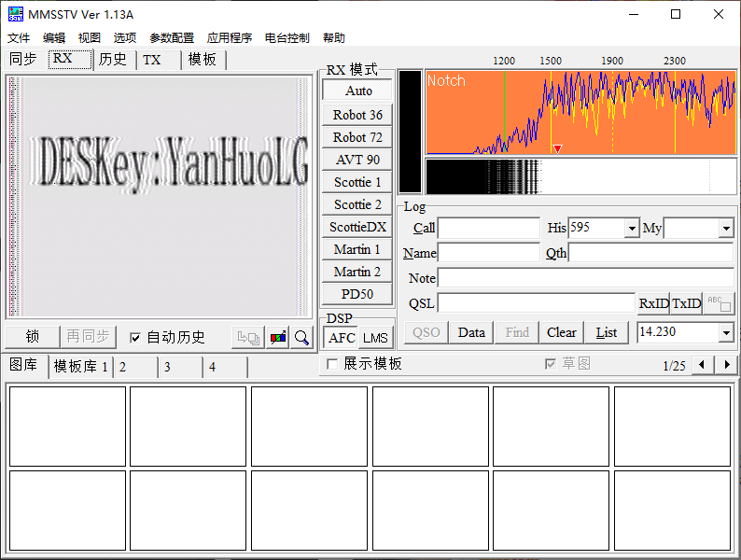Click the magnifier zoom icon
The width and height of the screenshot is (741, 560).
pos(301,338)
